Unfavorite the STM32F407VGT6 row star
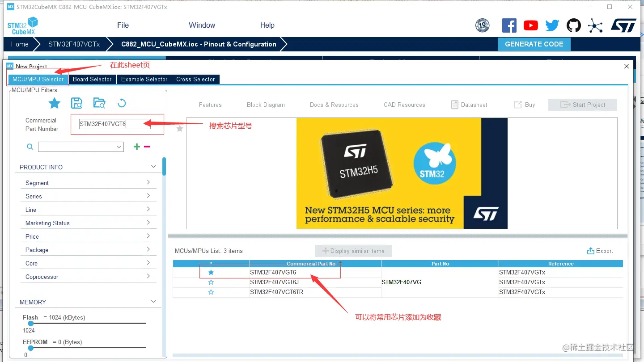 tap(211, 272)
